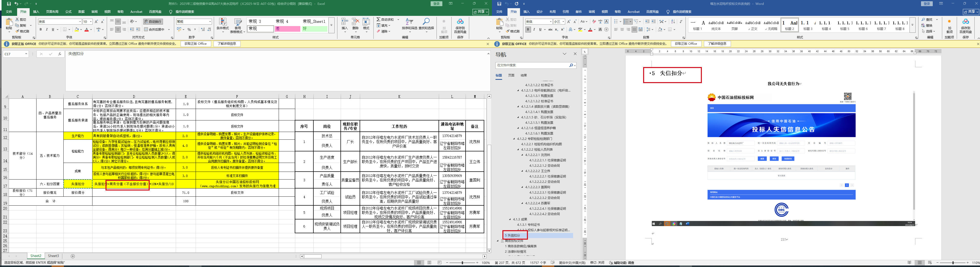Open Excel's Name Box dropdown arrow
Viewport: 980px width, 267px height.
(26, 54)
